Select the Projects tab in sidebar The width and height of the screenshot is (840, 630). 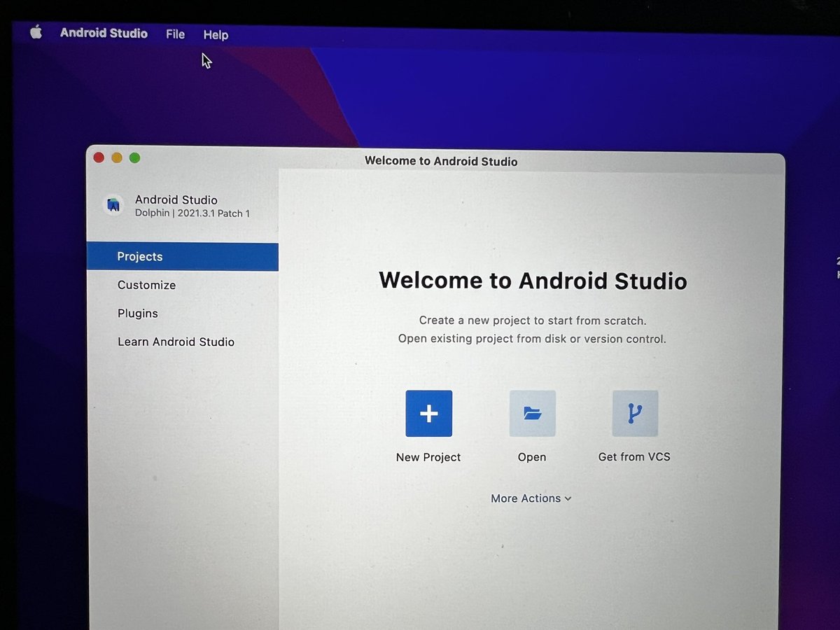tap(183, 257)
